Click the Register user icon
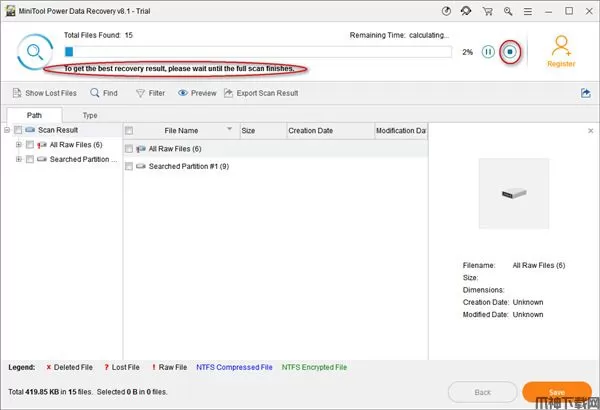This screenshot has height=410, width=600. point(562,50)
